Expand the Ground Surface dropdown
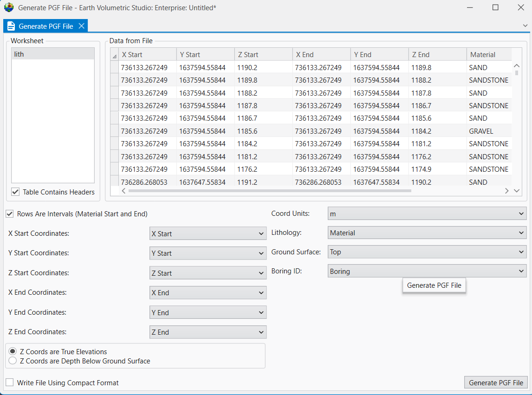The image size is (532, 395). (x=427, y=252)
